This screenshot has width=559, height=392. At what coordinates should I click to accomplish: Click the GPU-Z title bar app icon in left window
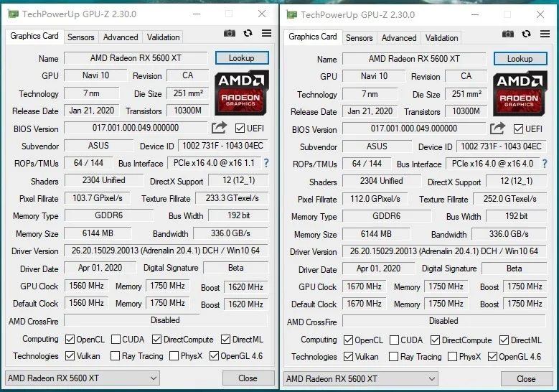13,14
